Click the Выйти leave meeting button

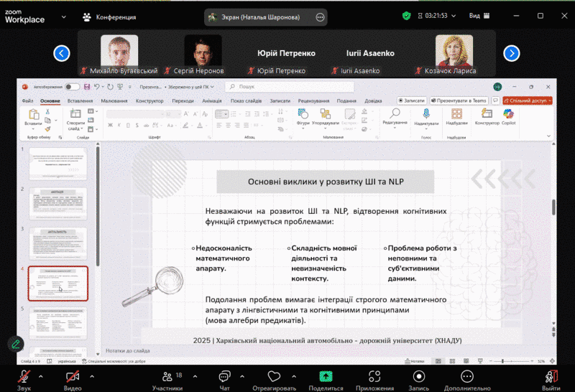coord(551,375)
